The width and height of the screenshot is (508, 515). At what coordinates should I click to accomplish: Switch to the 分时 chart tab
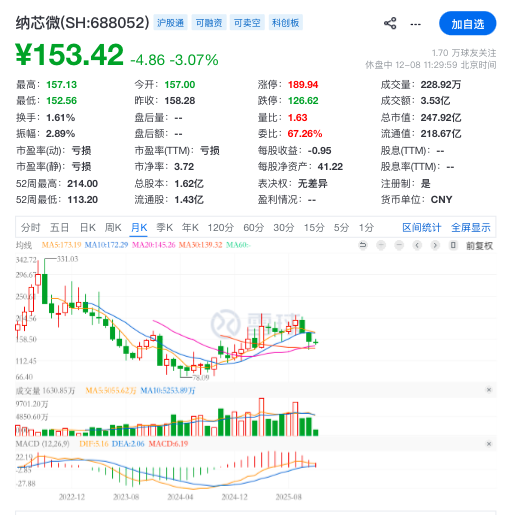tap(30, 228)
